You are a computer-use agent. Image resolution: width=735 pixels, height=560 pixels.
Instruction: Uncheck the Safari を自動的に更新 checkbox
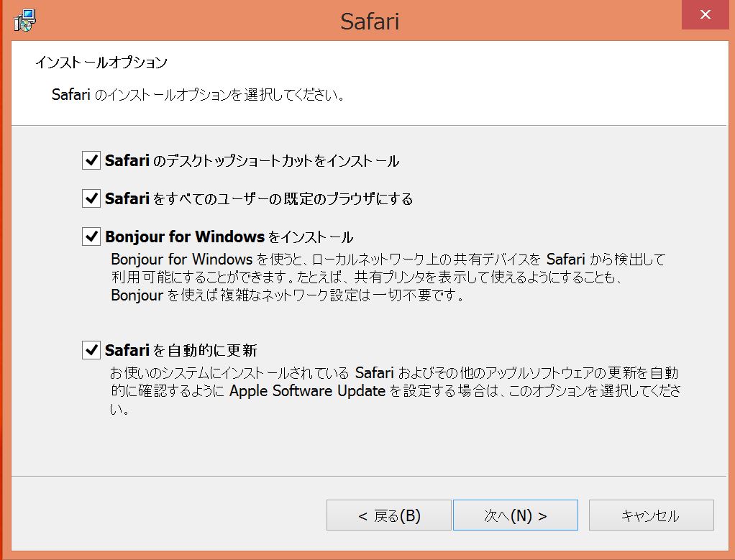click(91, 351)
